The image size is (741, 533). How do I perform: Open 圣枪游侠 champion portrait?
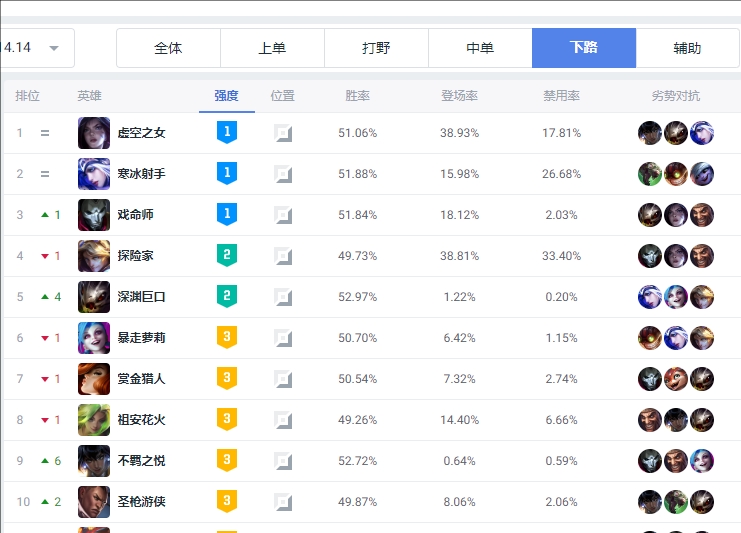[x=94, y=502]
